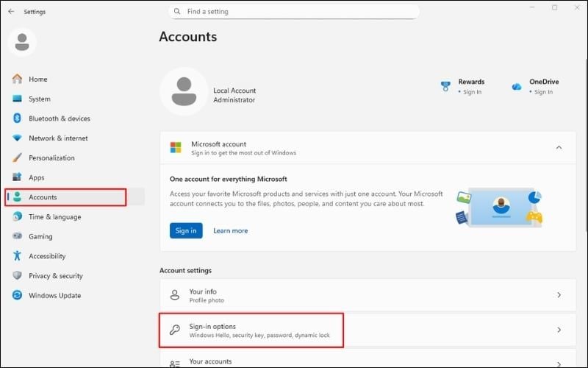Open Sign-in options

coord(368,330)
